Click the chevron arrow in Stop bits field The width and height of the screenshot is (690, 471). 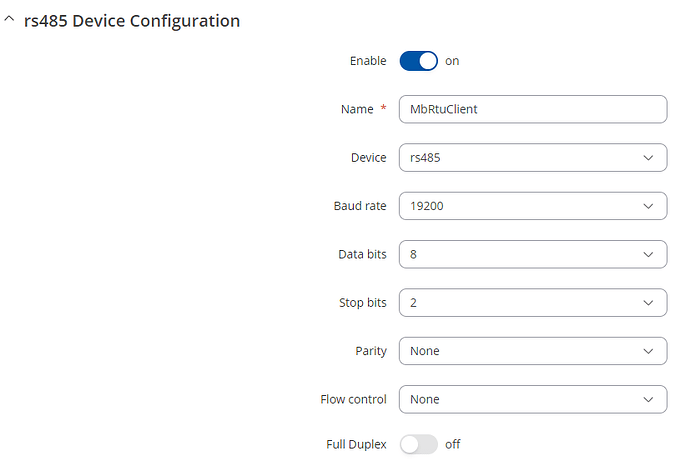pos(648,303)
